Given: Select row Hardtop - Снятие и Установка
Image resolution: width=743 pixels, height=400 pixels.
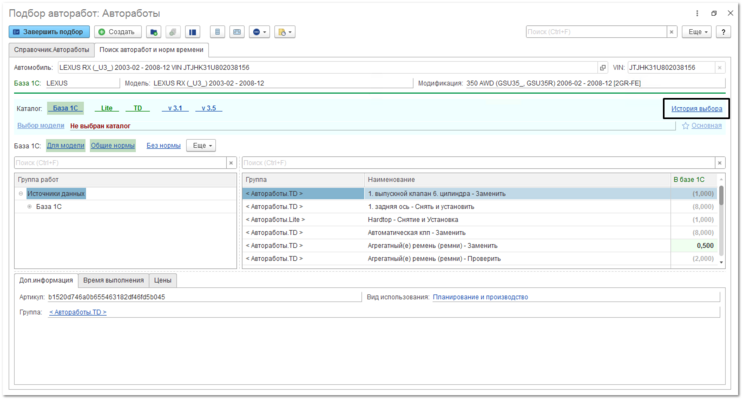Looking at the screenshot, I should click(x=480, y=219).
